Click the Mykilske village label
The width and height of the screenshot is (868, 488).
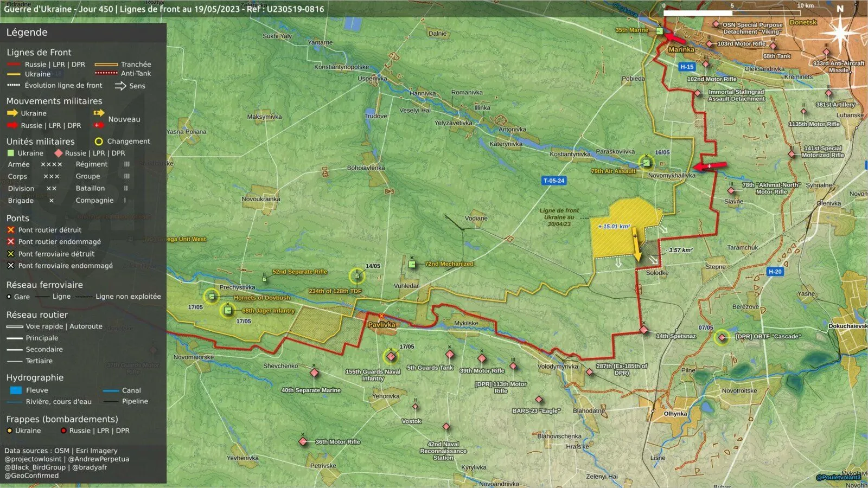467,323
